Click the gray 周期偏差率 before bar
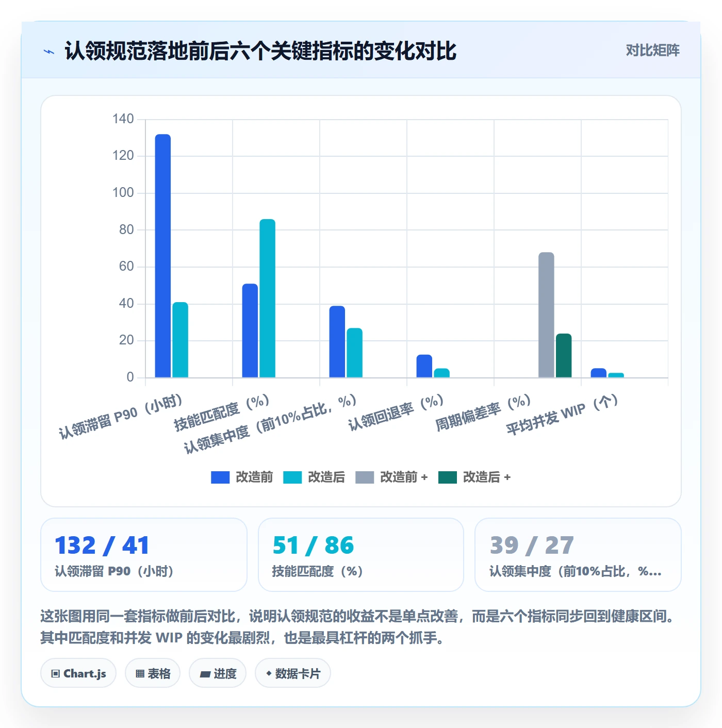This screenshot has width=722, height=728. click(x=546, y=315)
